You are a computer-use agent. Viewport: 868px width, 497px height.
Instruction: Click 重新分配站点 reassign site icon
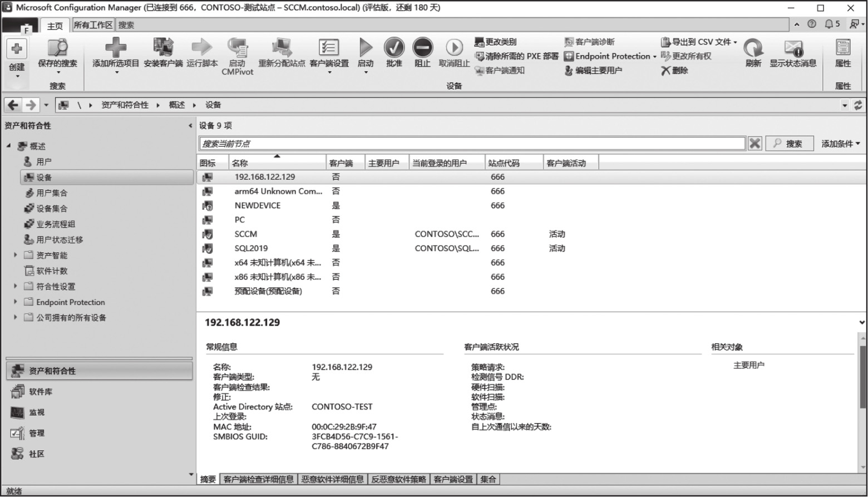coord(282,48)
